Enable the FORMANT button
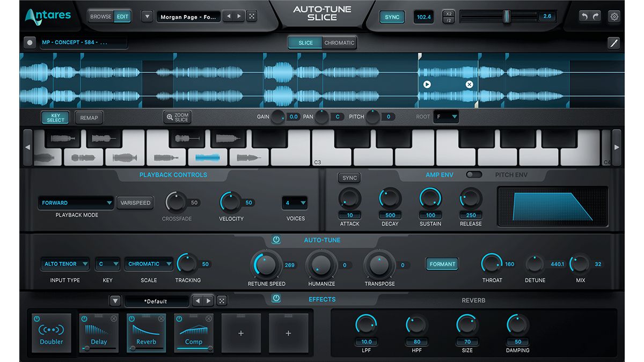The height and width of the screenshot is (362, 644). 442,264
